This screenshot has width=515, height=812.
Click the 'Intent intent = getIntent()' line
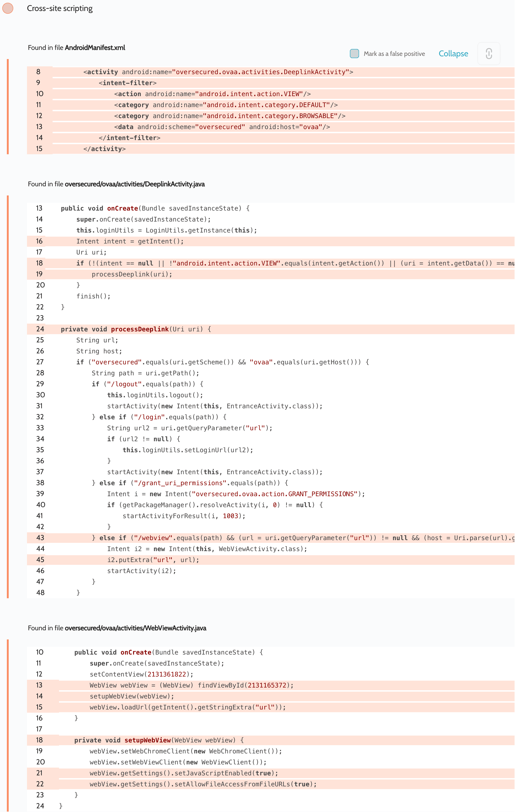click(x=130, y=241)
